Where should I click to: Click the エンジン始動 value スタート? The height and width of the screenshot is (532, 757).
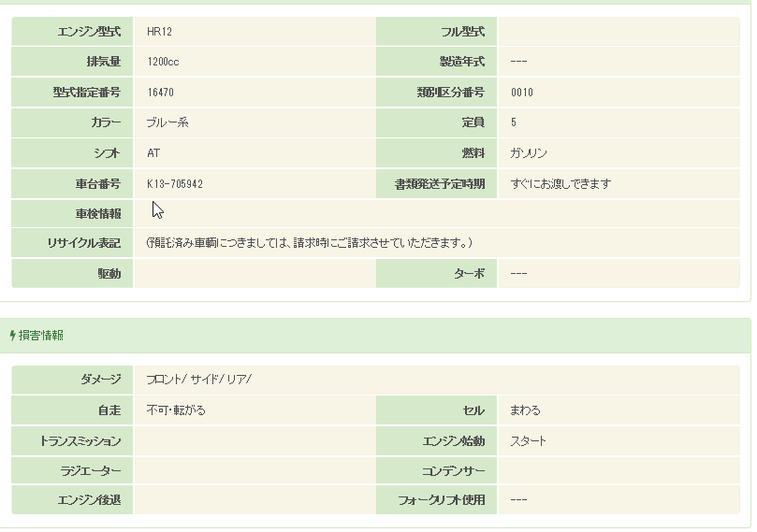coord(528,440)
